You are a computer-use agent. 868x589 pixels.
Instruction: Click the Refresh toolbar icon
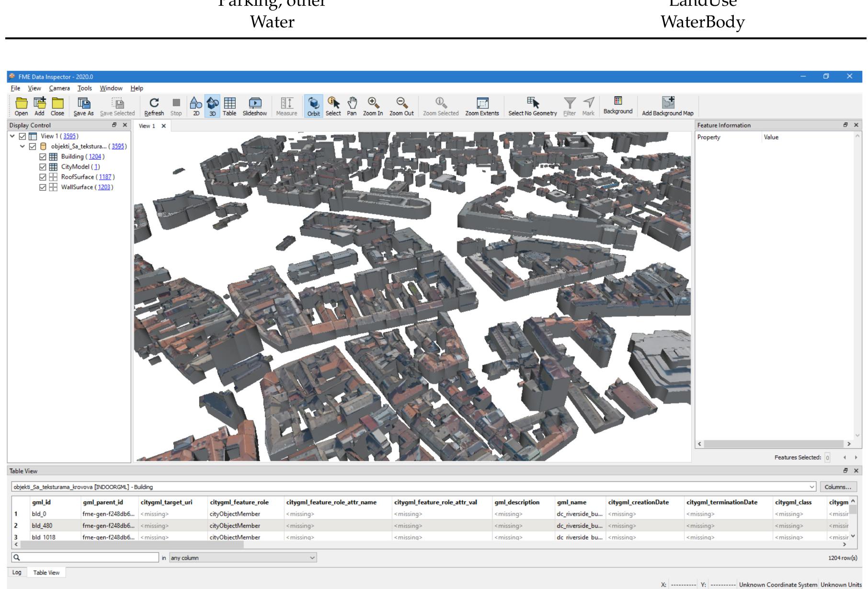click(x=154, y=106)
